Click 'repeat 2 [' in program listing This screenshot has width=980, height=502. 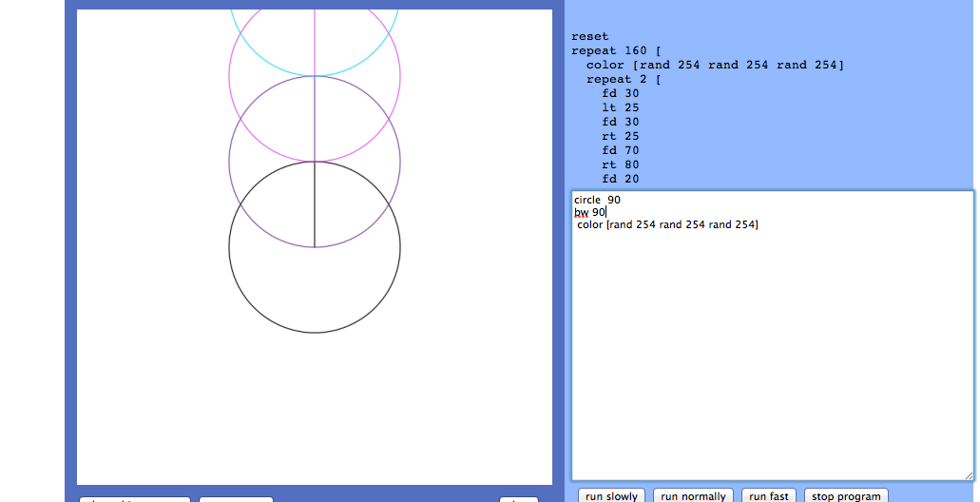coord(624,80)
